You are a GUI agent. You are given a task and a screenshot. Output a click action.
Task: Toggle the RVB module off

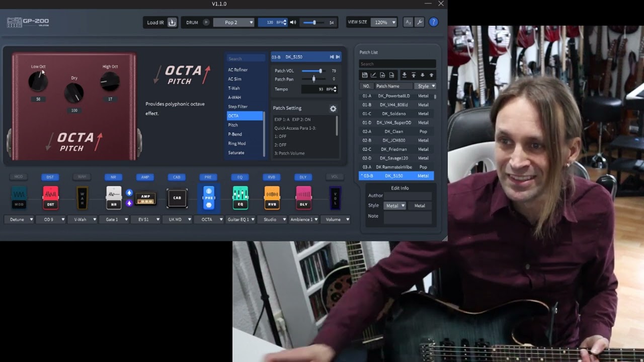tap(272, 177)
